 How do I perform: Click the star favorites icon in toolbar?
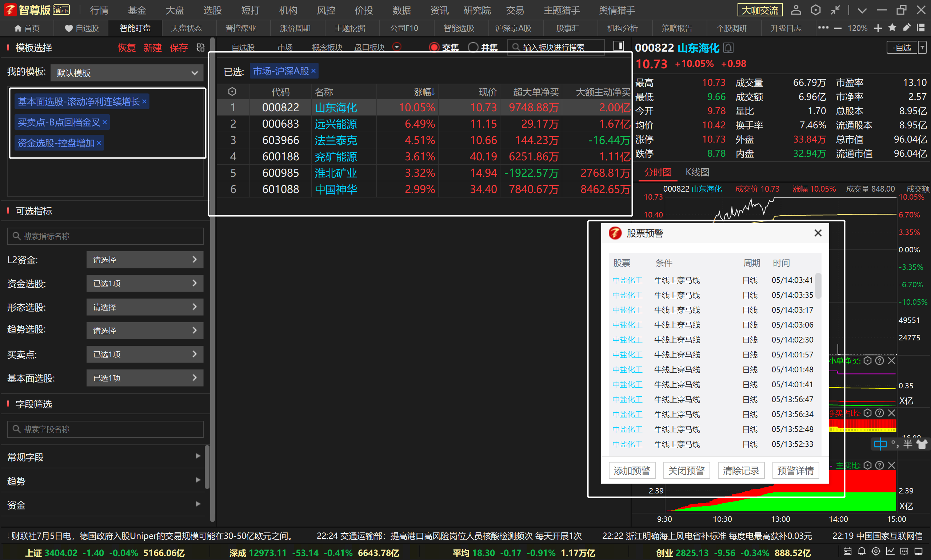point(892,28)
